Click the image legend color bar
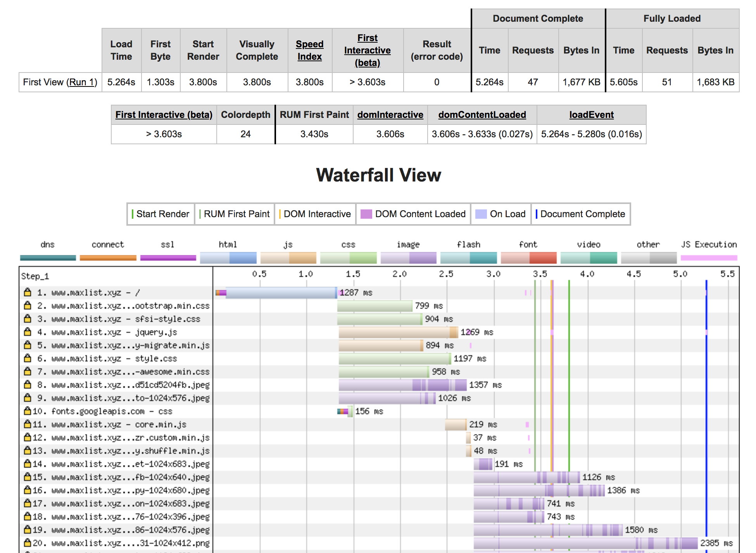Screen dimensions: 756x553 point(409,258)
